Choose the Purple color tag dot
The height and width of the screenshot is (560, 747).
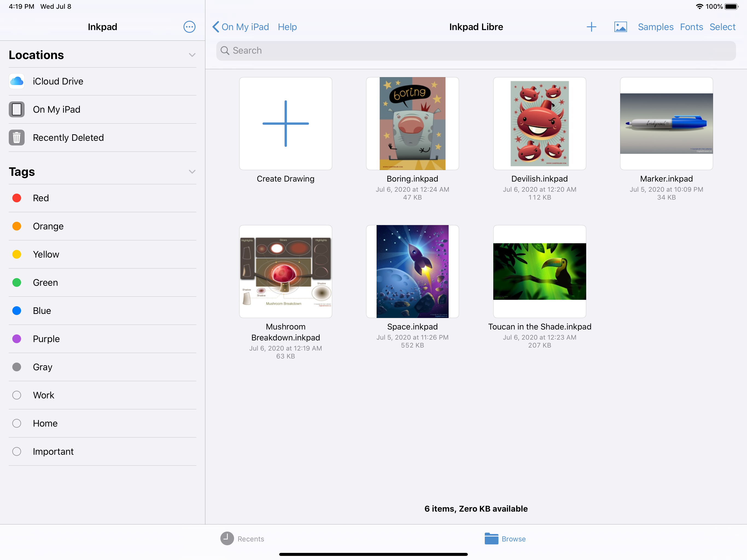click(17, 339)
